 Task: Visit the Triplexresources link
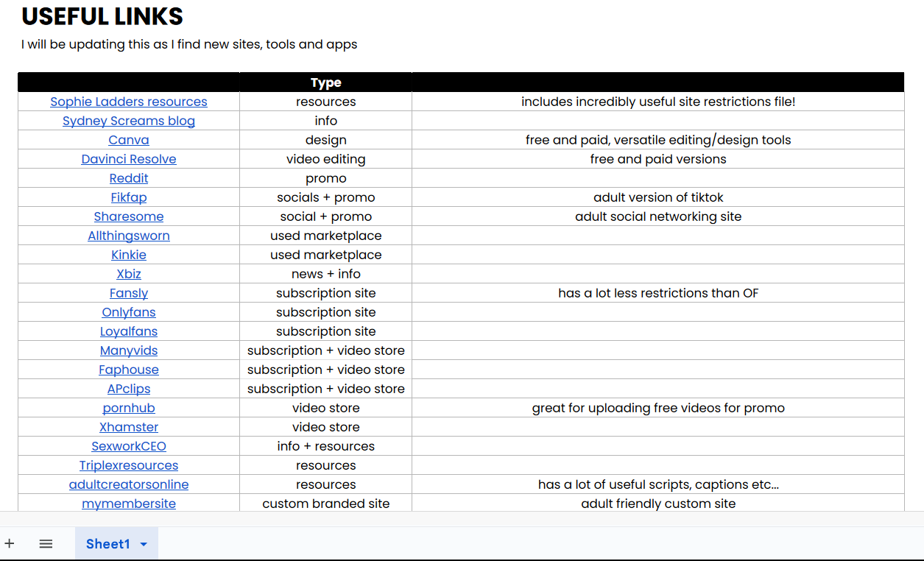[x=129, y=465]
